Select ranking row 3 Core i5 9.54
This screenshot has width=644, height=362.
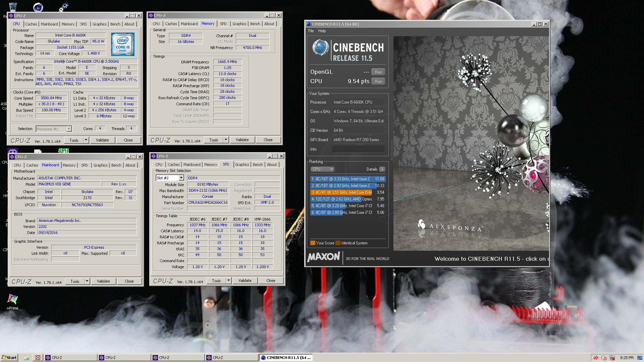348,192
